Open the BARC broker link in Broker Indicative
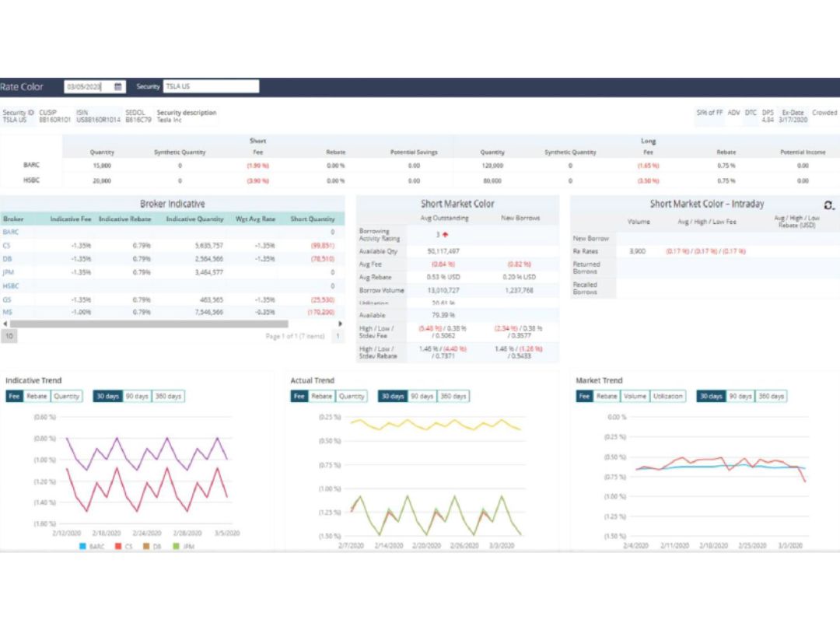Screen dimensions: 840x630 (11, 233)
